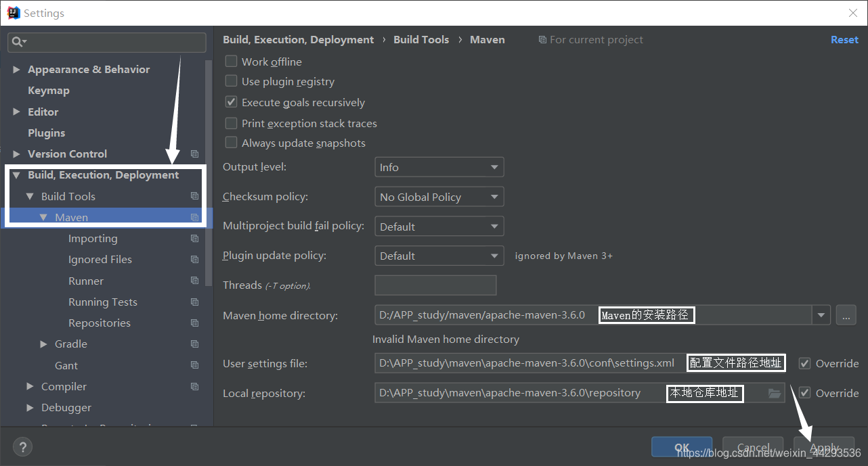Select Plugins in settings tree
This screenshot has width=868, height=466.
pos(47,133)
